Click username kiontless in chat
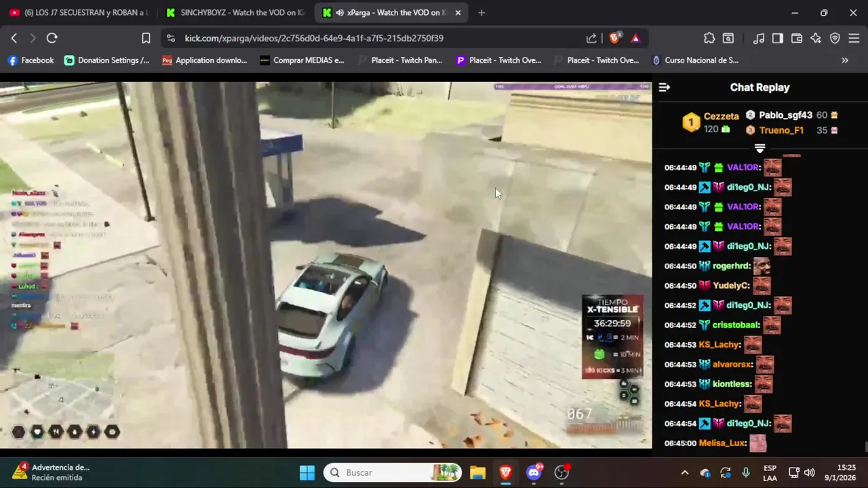 [733, 384]
